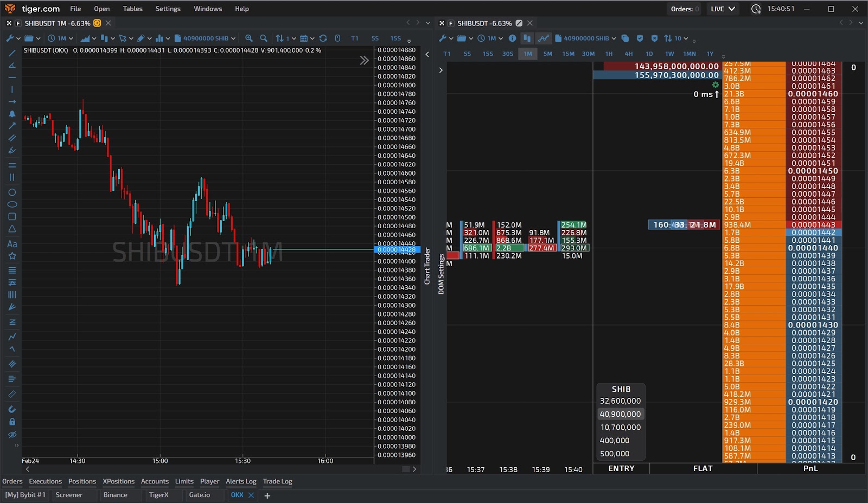The width and height of the screenshot is (868, 503).
Task: Click the double chevron scroll-to-latest on chart
Action: point(365,61)
